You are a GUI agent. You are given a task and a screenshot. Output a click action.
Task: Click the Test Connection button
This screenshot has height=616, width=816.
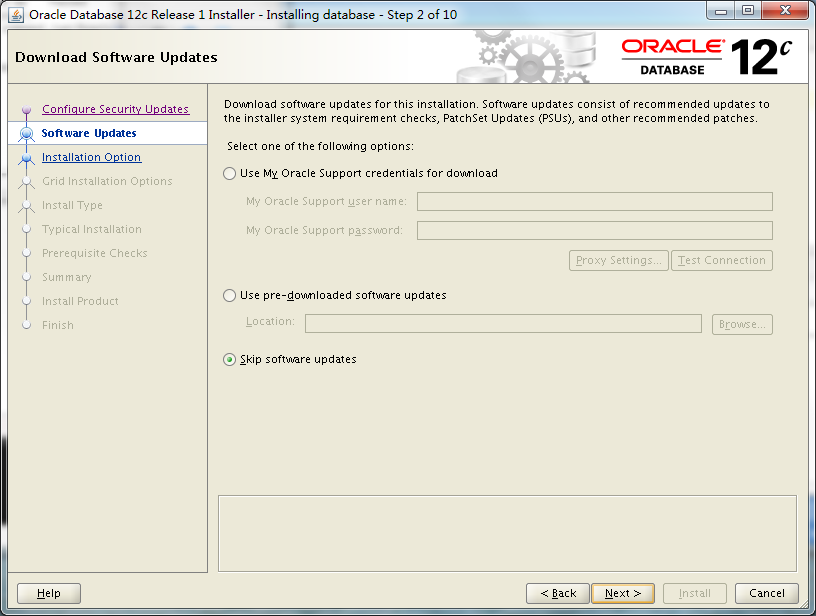coord(721,260)
